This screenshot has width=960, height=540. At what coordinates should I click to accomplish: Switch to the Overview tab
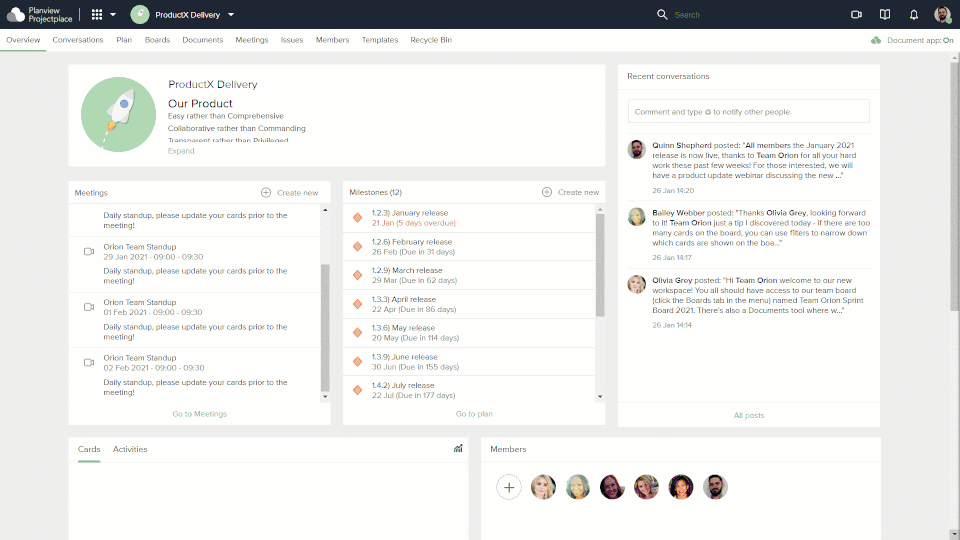[23, 40]
